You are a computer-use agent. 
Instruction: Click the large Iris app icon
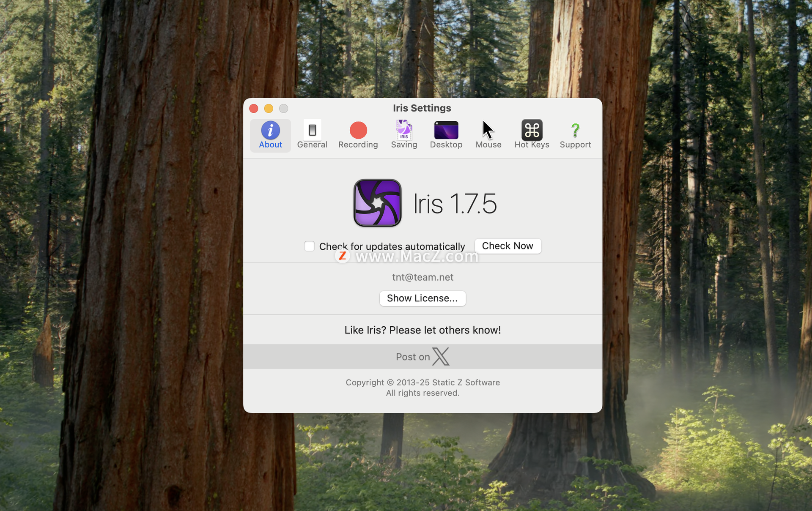coord(377,203)
